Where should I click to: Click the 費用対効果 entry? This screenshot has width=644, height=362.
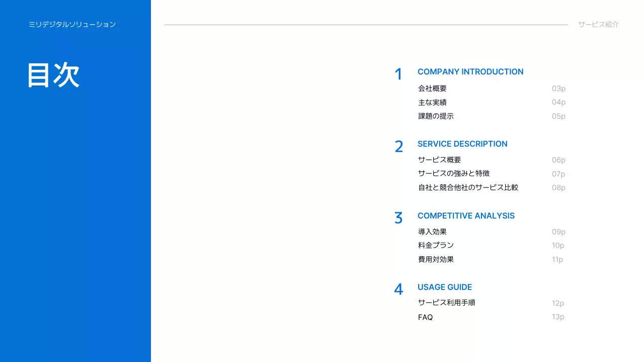pyautogui.click(x=436, y=259)
